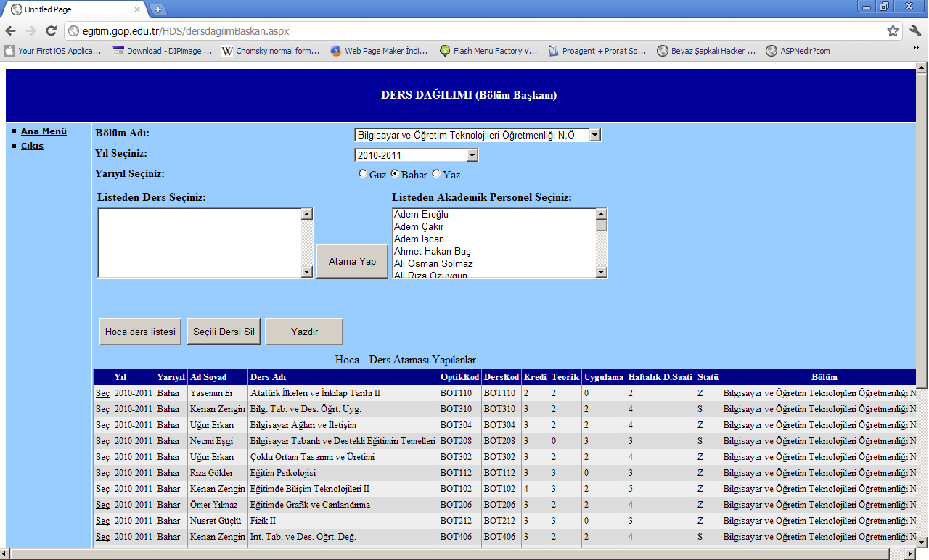Select Ahmet Hakan Baş from the personnel list
The width and height of the screenshot is (929, 560).
pyautogui.click(x=433, y=251)
